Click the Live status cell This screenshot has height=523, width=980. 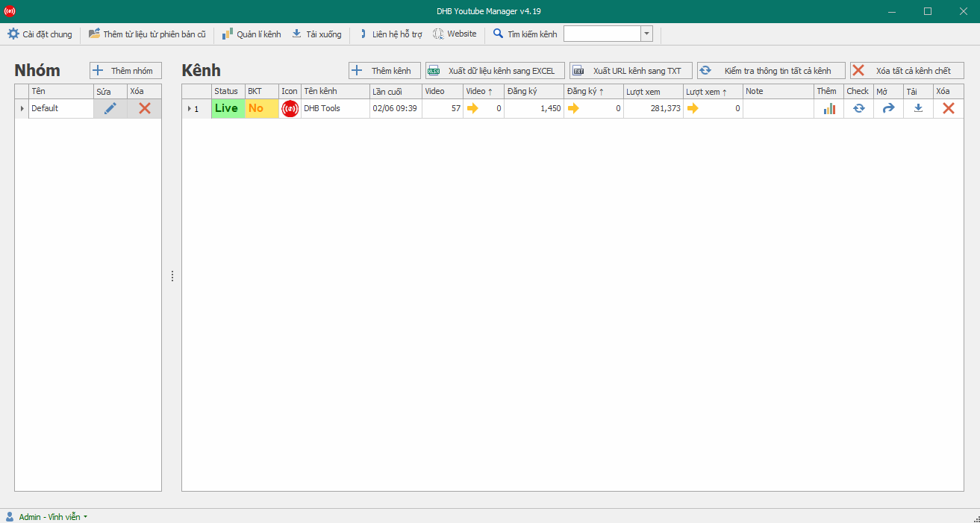[228, 108]
